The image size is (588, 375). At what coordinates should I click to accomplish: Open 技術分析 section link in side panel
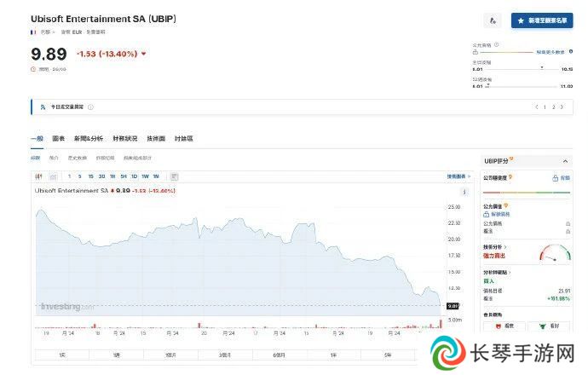[x=494, y=247]
